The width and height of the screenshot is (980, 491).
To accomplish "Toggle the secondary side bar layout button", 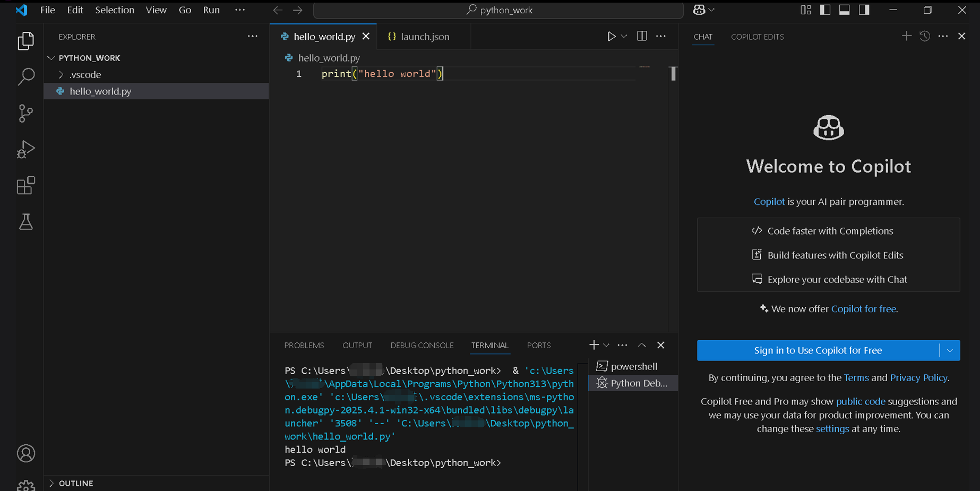I will [x=864, y=10].
